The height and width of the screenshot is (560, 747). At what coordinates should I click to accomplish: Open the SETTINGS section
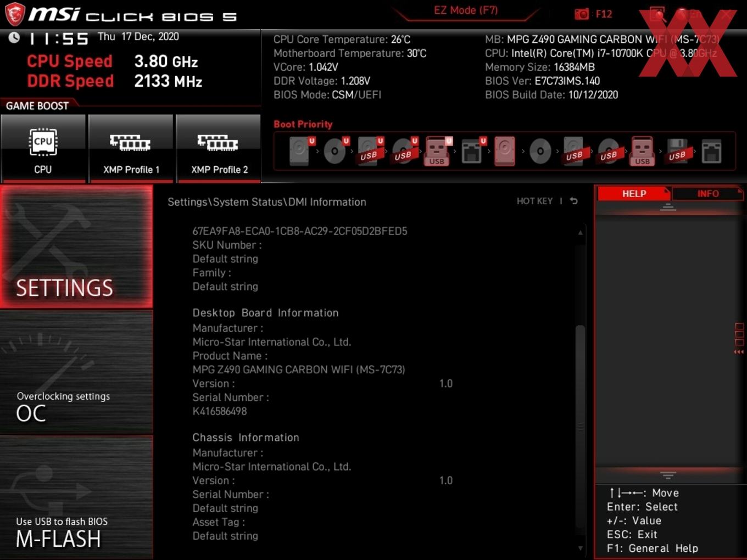76,247
